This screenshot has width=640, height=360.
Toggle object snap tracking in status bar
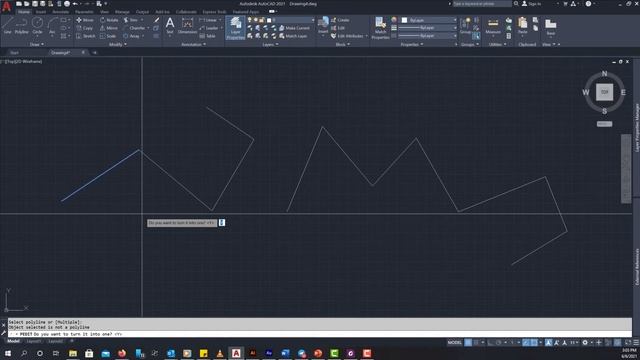526,342
